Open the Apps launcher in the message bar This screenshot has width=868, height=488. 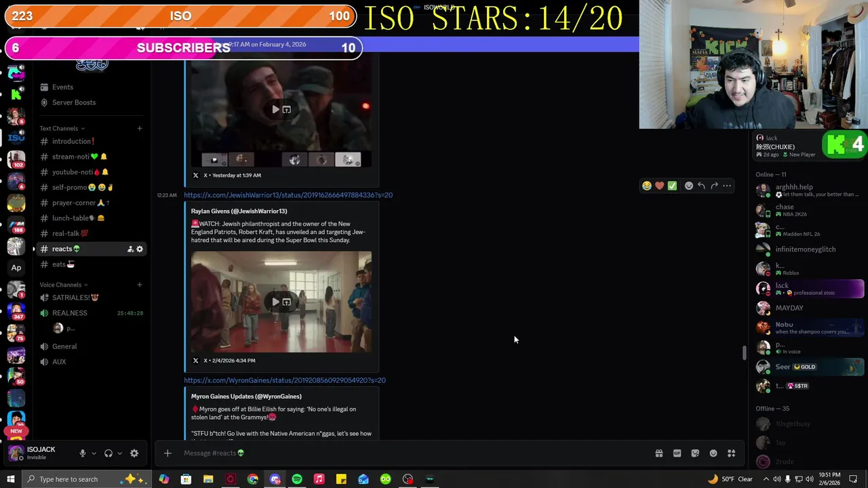click(x=732, y=453)
